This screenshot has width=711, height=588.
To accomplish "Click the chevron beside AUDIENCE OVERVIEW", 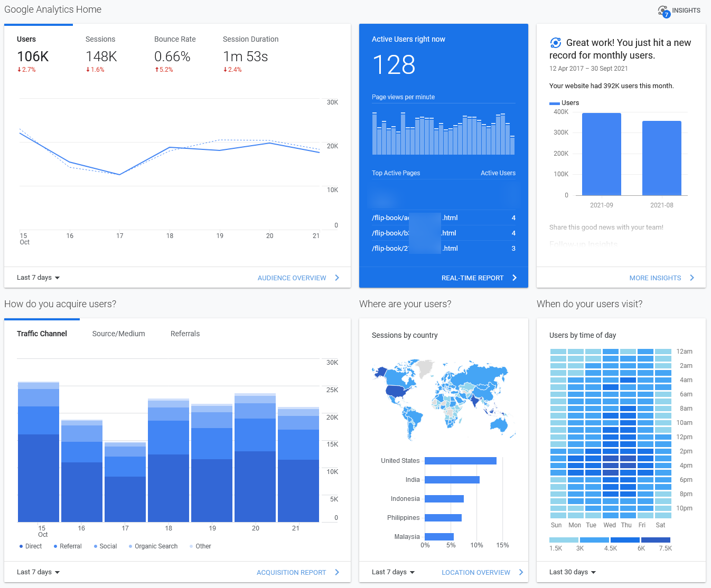I will coord(337,277).
